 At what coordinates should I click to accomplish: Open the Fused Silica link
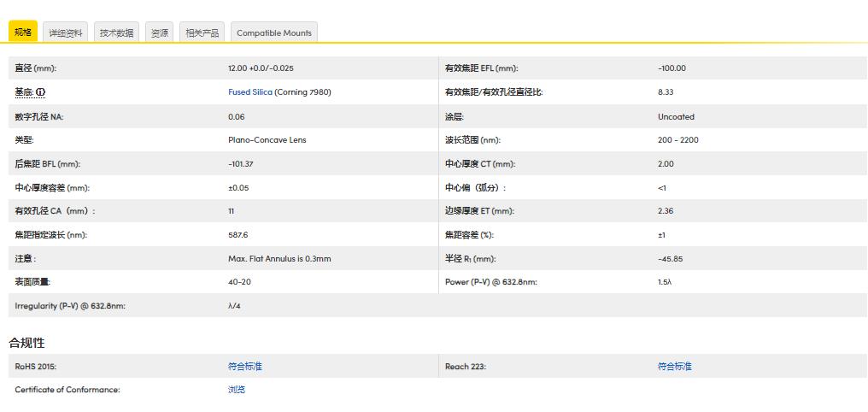coord(250,92)
